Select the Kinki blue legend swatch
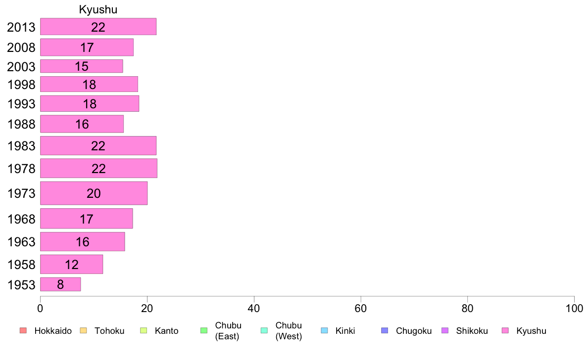This screenshot has width=588, height=364. pos(324,331)
